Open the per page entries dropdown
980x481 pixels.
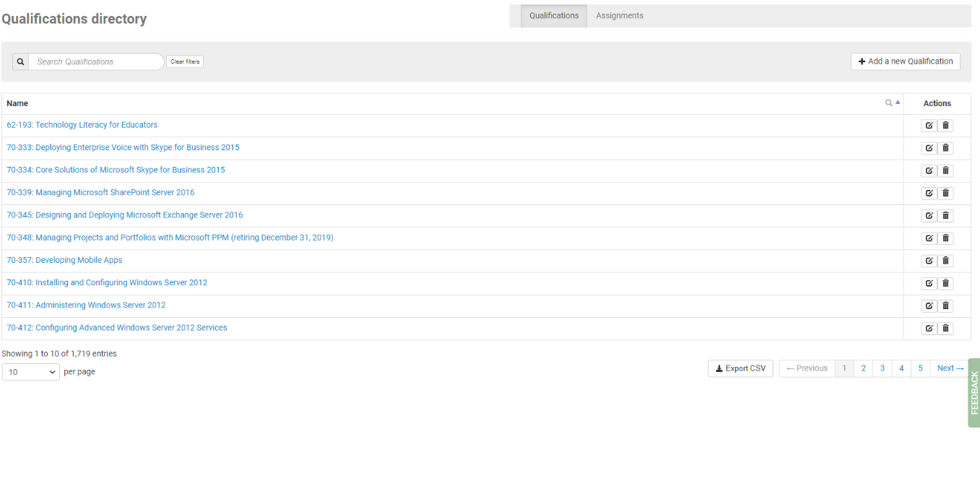tap(31, 372)
